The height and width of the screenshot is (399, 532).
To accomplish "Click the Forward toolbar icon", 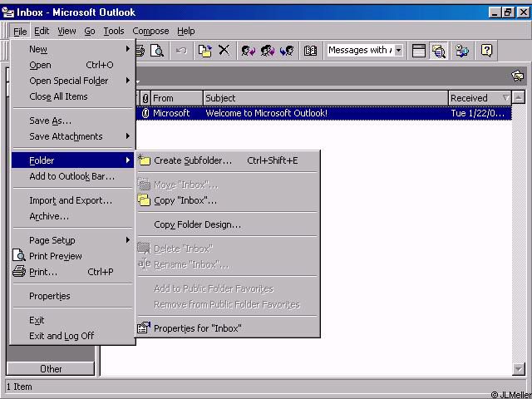I will pyautogui.click(x=287, y=51).
